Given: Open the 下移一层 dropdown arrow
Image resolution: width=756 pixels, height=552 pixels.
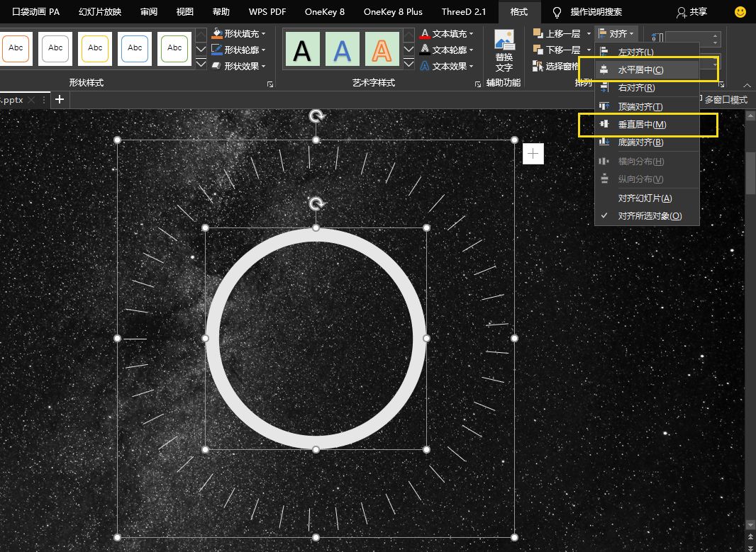Looking at the screenshot, I should tap(589, 50).
